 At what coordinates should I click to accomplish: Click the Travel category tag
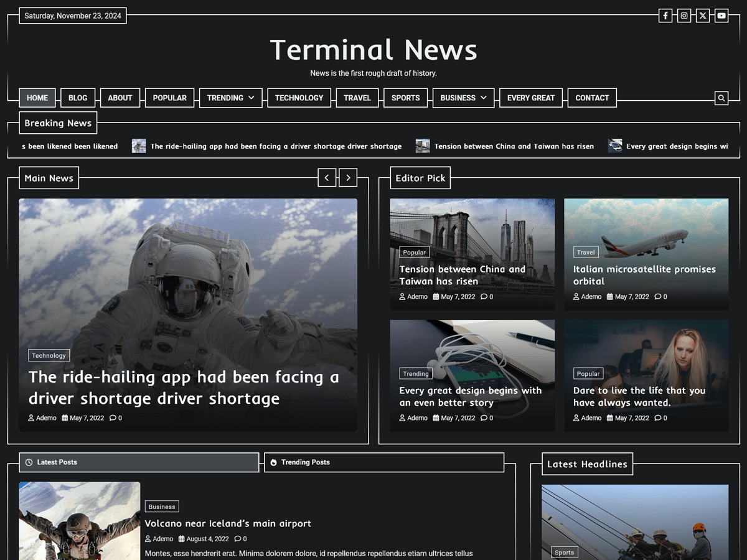point(586,252)
